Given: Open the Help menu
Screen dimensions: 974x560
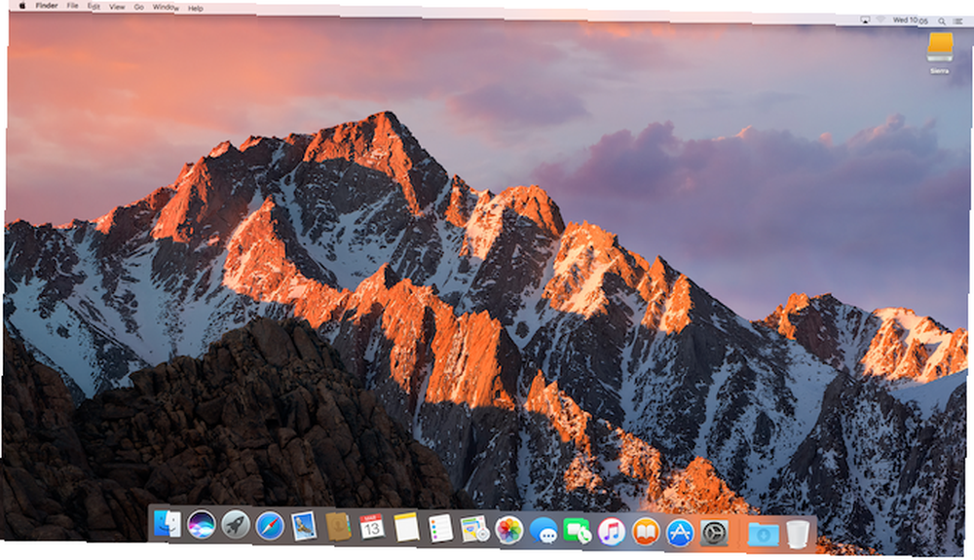Looking at the screenshot, I should (x=196, y=8).
